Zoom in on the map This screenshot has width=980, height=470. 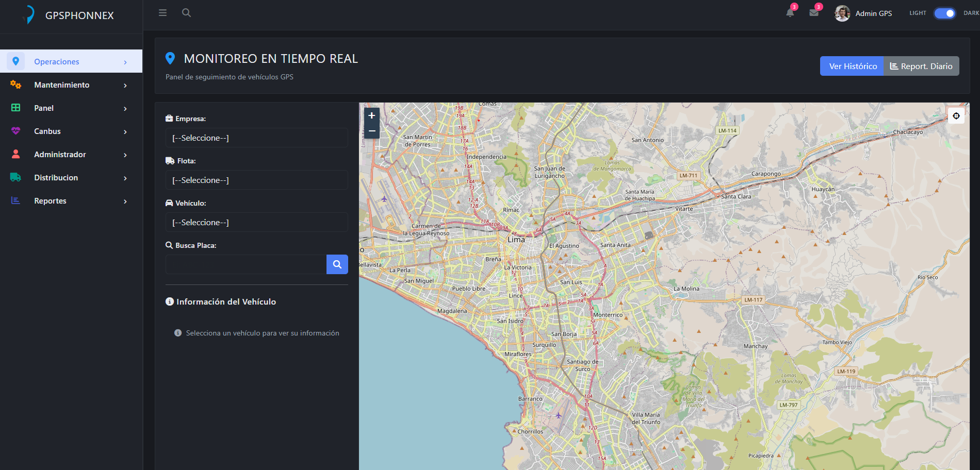coord(371,115)
